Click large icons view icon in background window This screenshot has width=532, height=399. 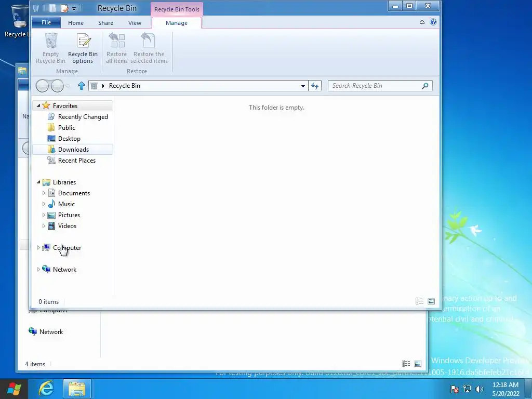[x=418, y=364]
